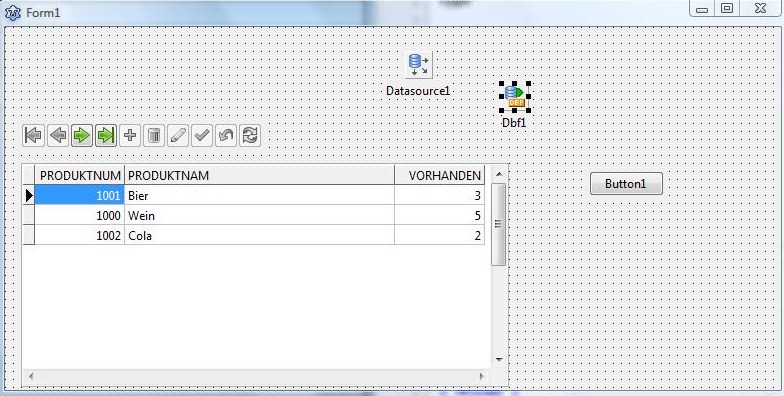The width and height of the screenshot is (784, 396).
Task: Click the horizontal scrollbar right arrow
Action: pyautogui.click(x=482, y=376)
